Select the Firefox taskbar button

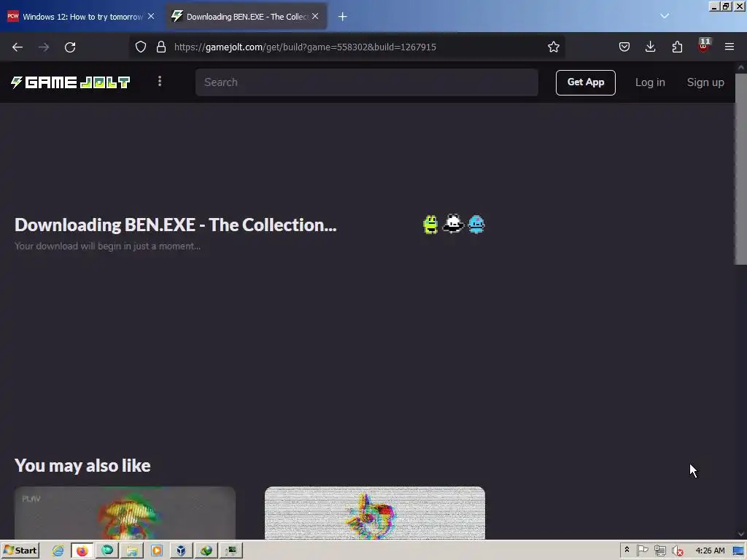tap(82, 551)
